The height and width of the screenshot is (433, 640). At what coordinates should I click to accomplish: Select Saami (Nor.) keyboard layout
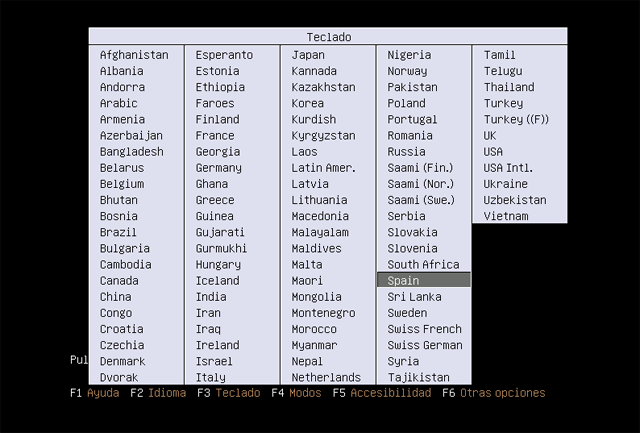(x=420, y=184)
